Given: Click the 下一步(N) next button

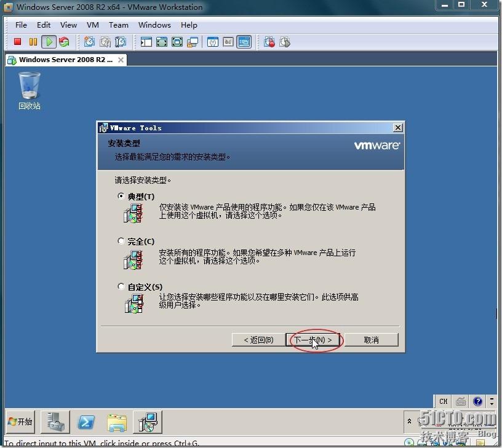Looking at the screenshot, I should tap(313, 340).
